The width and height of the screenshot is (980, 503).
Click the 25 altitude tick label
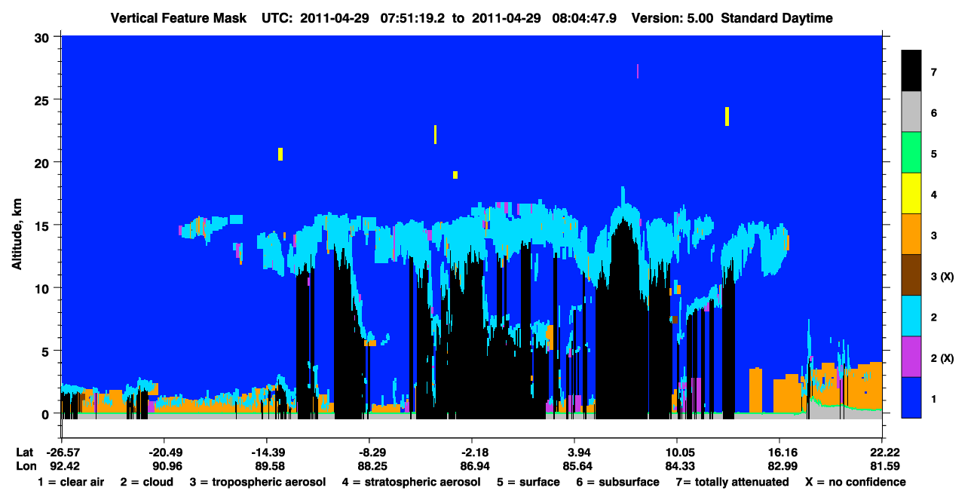pyautogui.click(x=43, y=100)
